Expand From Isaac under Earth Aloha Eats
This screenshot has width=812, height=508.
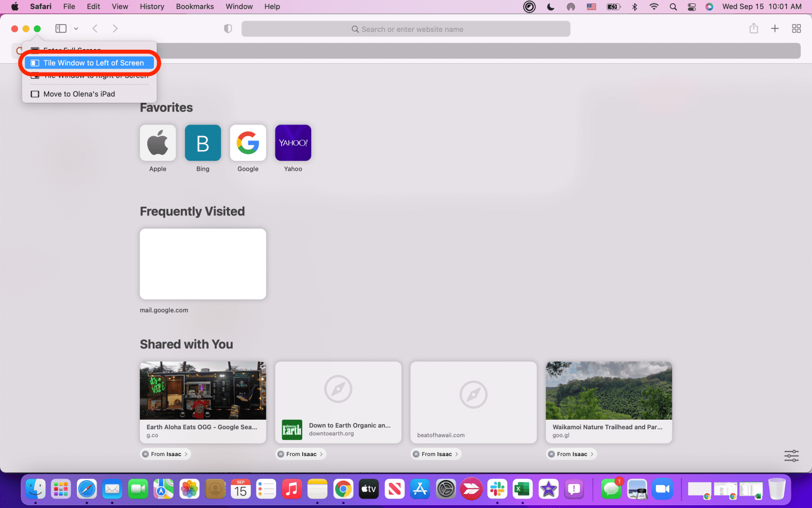tap(166, 454)
